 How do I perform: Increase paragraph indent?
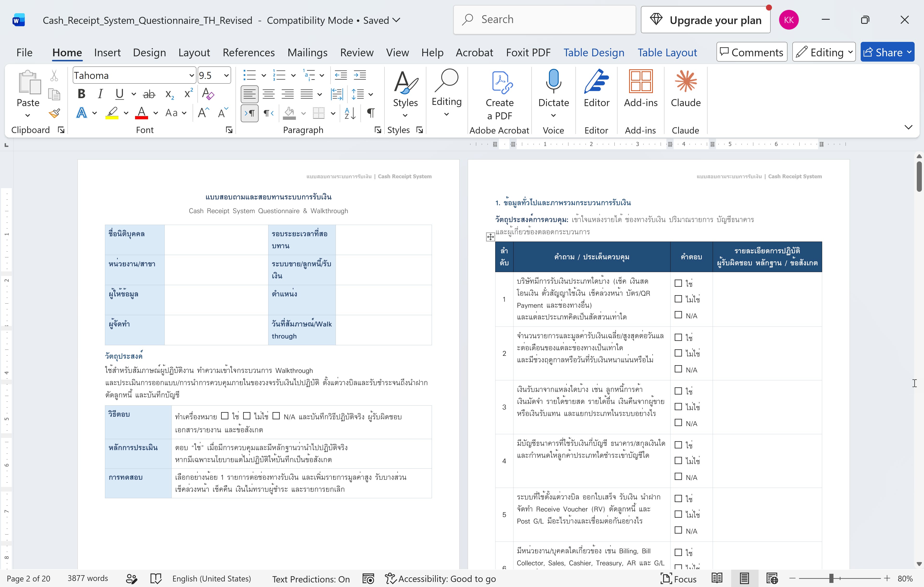point(359,75)
